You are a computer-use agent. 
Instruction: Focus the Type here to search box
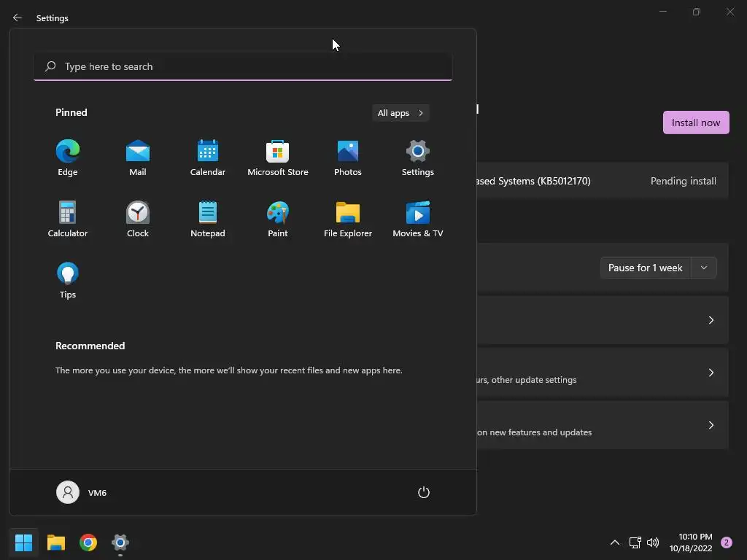tap(243, 66)
